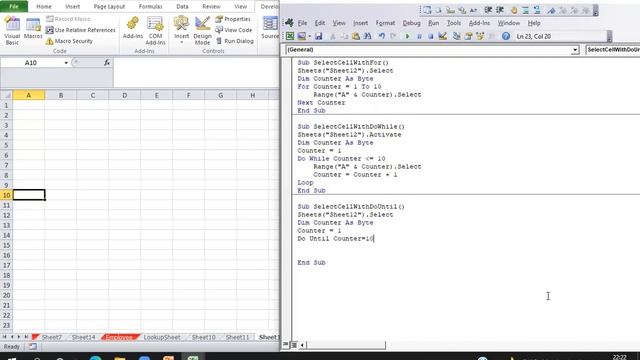Screen dimensions: 640x360
Task: Open the XML Source pane
Action: 270,28
